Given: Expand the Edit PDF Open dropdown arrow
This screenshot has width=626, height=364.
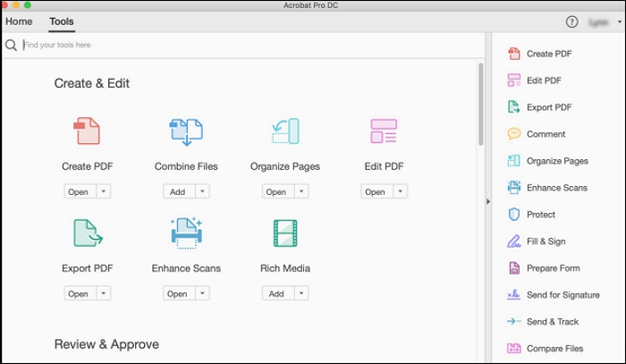Looking at the screenshot, I should click(x=401, y=191).
